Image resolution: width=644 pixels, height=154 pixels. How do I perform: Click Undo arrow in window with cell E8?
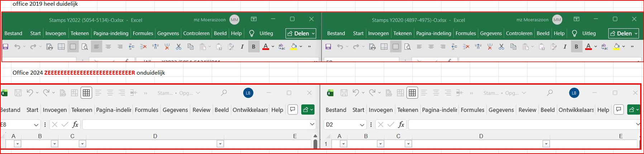(30, 93)
